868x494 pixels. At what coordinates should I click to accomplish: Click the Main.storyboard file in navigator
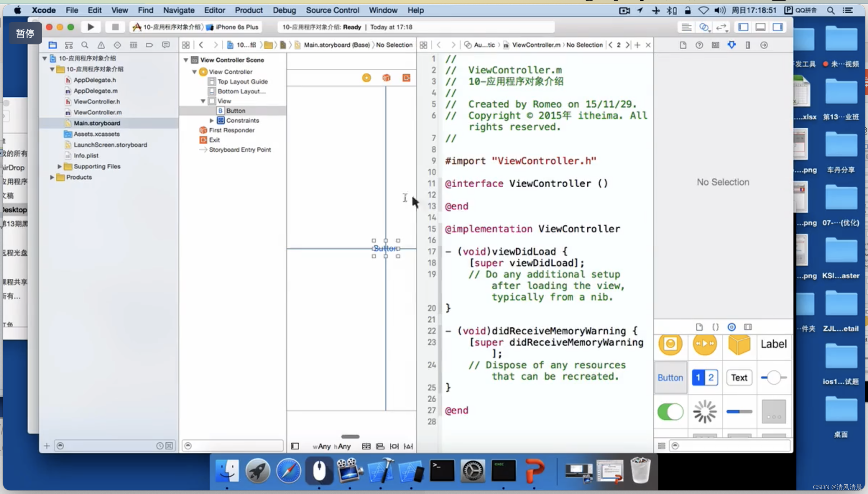(97, 123)
